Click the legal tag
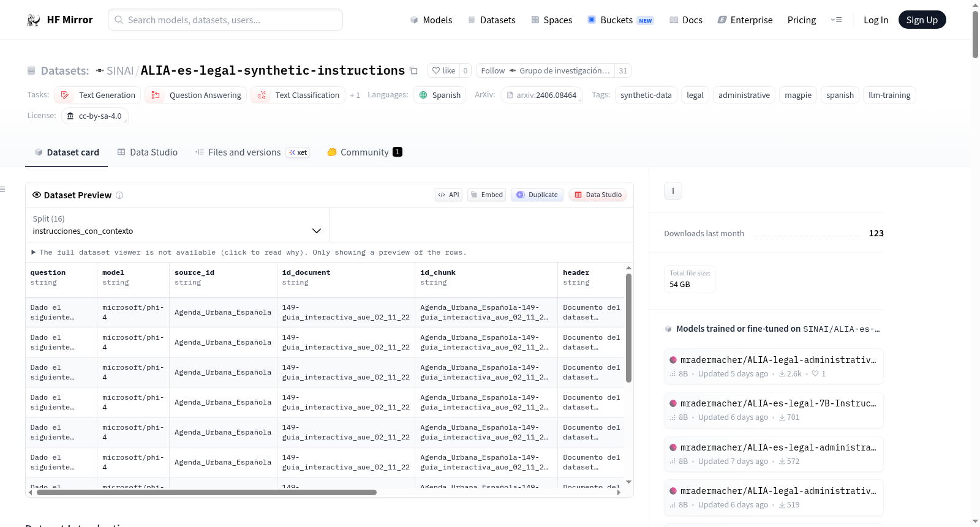This screenshot has width=980, height=527. pos(695,95)
